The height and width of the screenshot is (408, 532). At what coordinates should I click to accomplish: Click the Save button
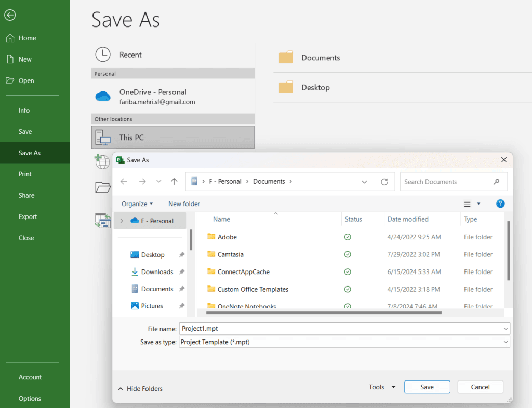pyautogui.click(x=427, y=387)
